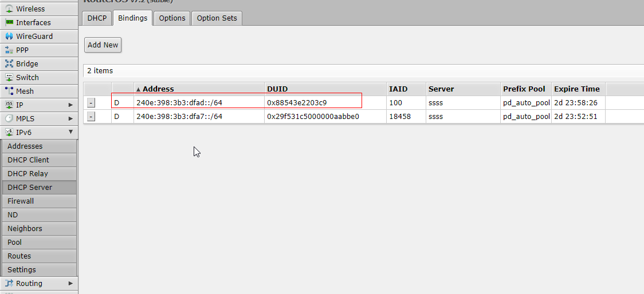Click the Interfaces icon in sidebar
This screenshot has height=294, width=644.
click(x=9, y=22)
